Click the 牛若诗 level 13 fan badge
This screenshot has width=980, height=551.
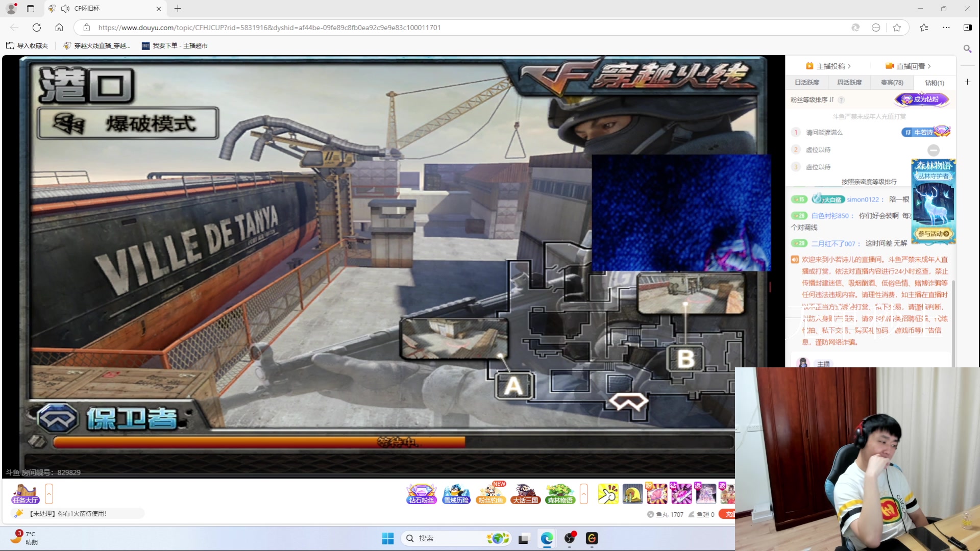tap(925, 132)
